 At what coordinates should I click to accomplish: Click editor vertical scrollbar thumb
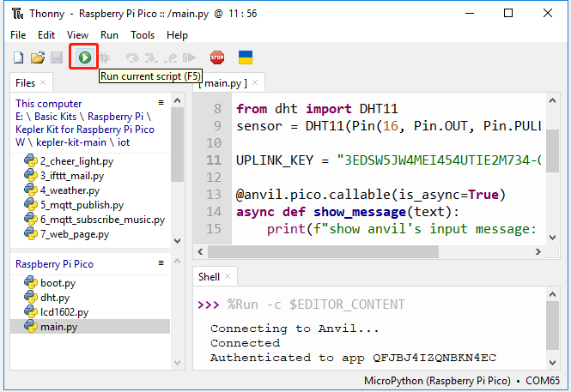click(552, 151)
